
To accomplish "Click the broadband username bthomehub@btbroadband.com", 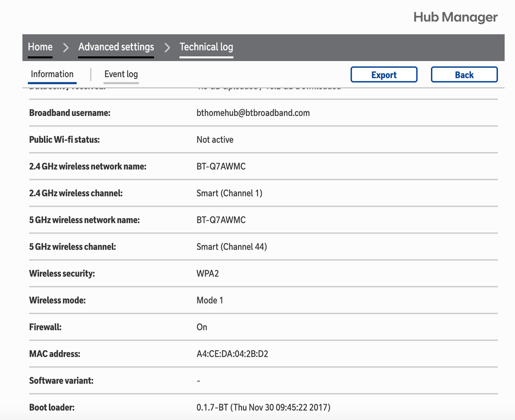I will click(253, 112).
